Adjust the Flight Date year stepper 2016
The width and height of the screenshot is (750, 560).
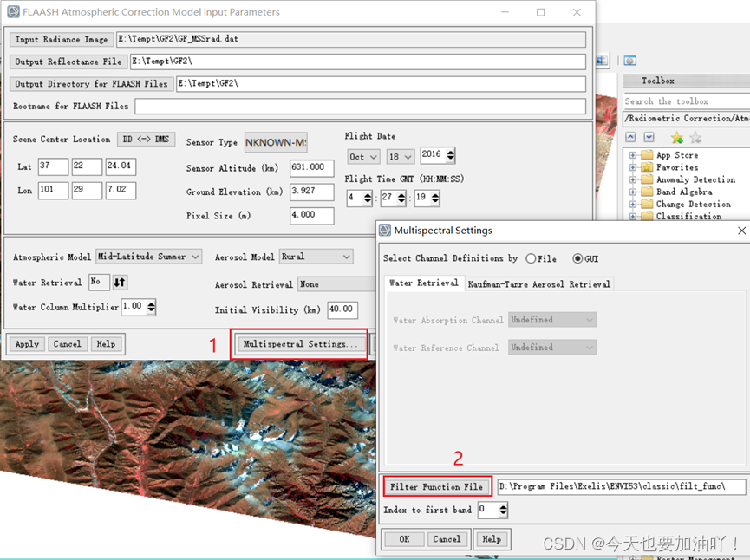coord(451,155)
